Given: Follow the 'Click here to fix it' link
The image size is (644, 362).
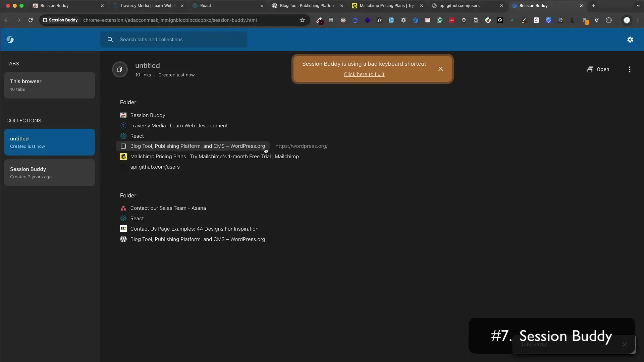Looking at the screenshot, I should point(364,74).
